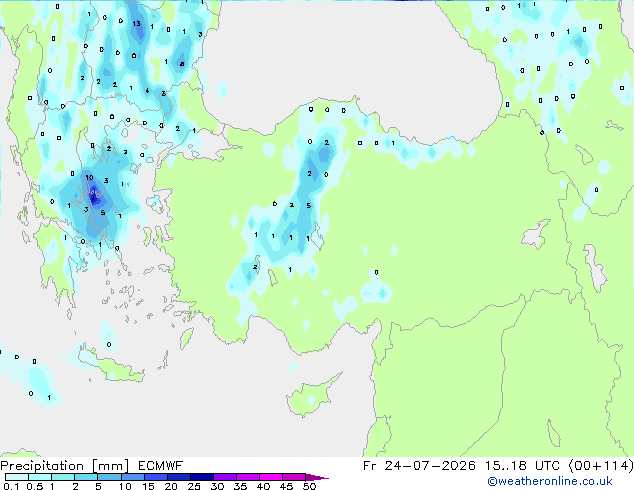Select the 1–2 mm legend swatch
Viewport: 634px width, 490px height.
point(63,477)
